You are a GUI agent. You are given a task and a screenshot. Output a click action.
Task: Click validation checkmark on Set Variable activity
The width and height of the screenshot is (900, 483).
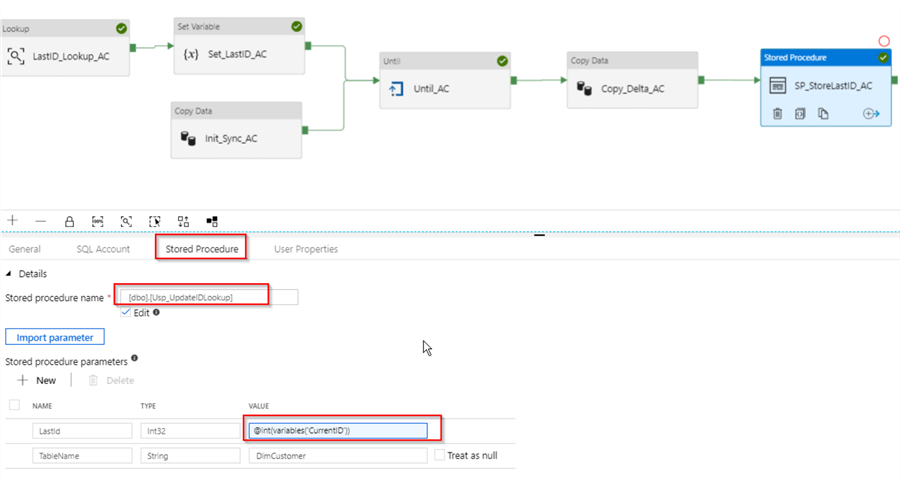click(296, 26)
